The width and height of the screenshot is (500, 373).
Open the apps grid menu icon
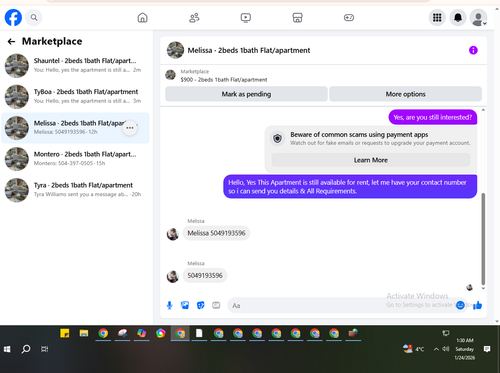[x=437, y=17]
